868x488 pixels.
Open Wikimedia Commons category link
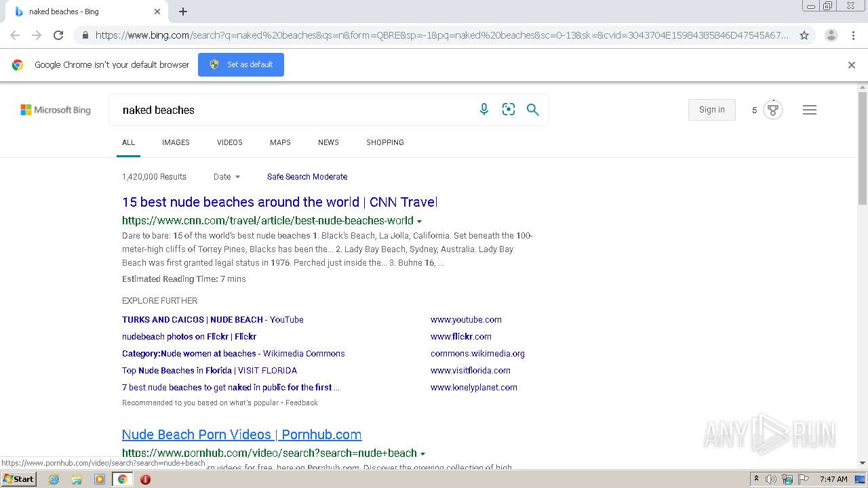coord(233,354)
